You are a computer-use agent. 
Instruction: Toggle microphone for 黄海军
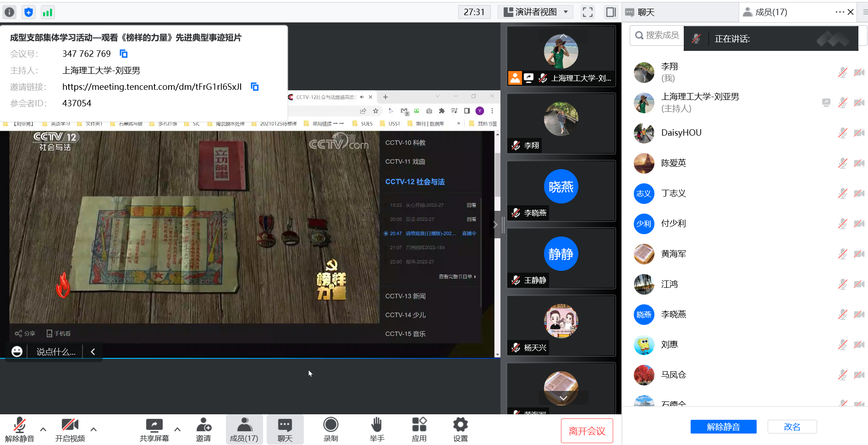coord(842,254)
